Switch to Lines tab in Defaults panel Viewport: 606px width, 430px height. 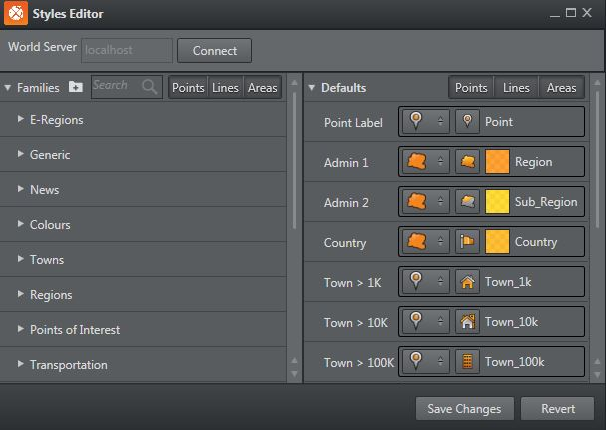click(516, 88)
